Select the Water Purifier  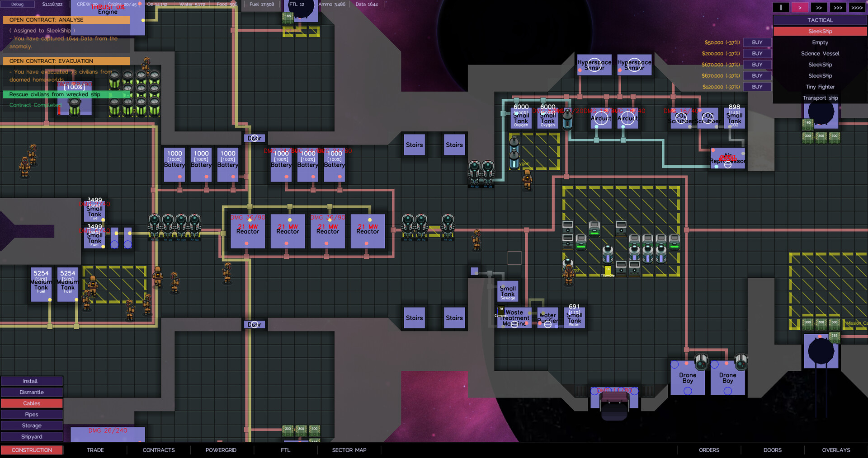tap(547, 318)
